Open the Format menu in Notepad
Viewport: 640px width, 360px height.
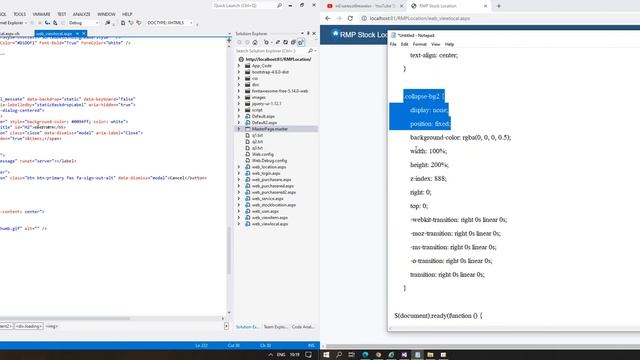click(419, 44)
